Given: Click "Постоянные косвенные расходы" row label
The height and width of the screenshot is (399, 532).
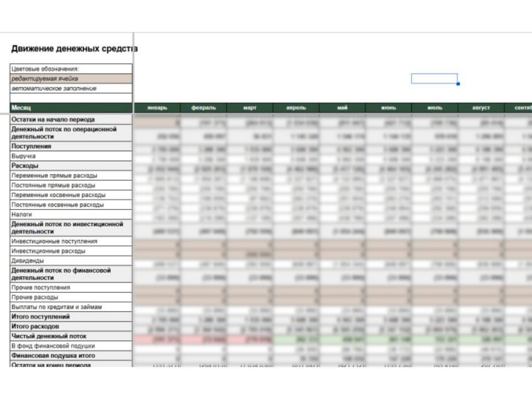Looking at the screenshot, I should (71, 205).
